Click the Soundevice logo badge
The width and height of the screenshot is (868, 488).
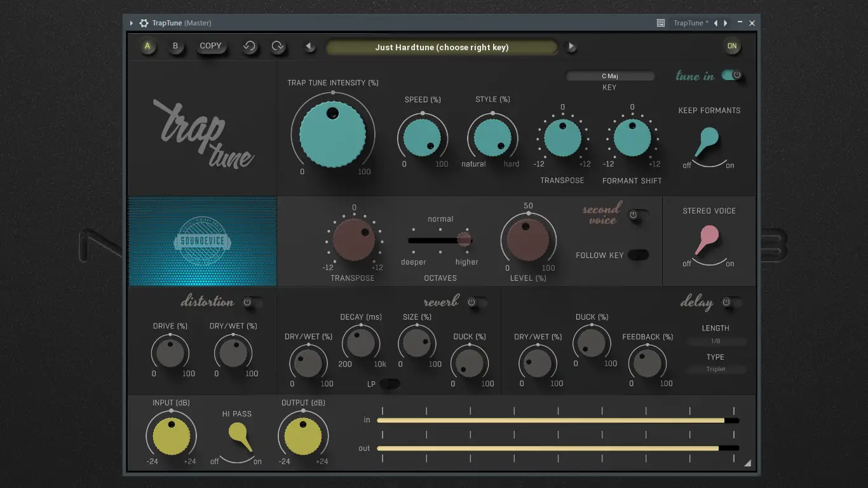pyautogui.click(x=202, y=241)
